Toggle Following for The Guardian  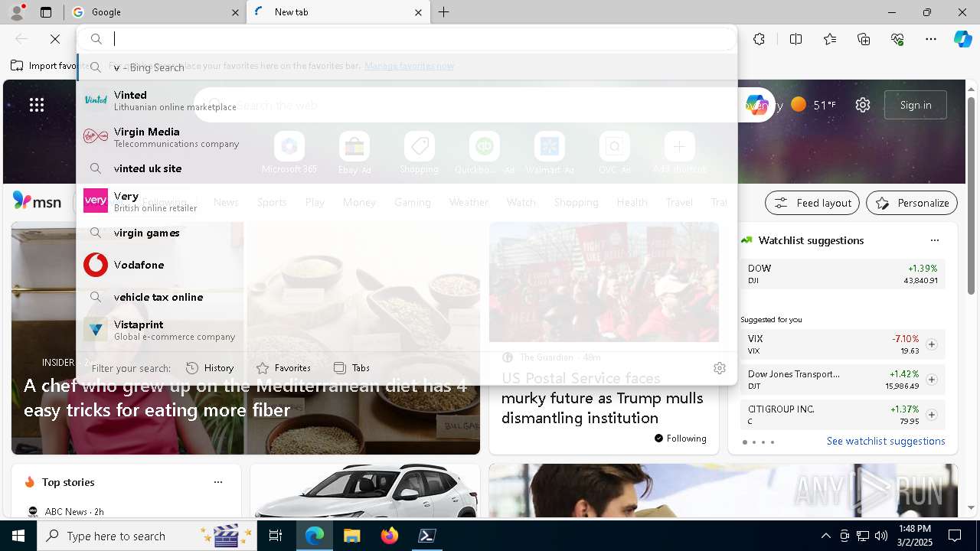coord(680,439)
